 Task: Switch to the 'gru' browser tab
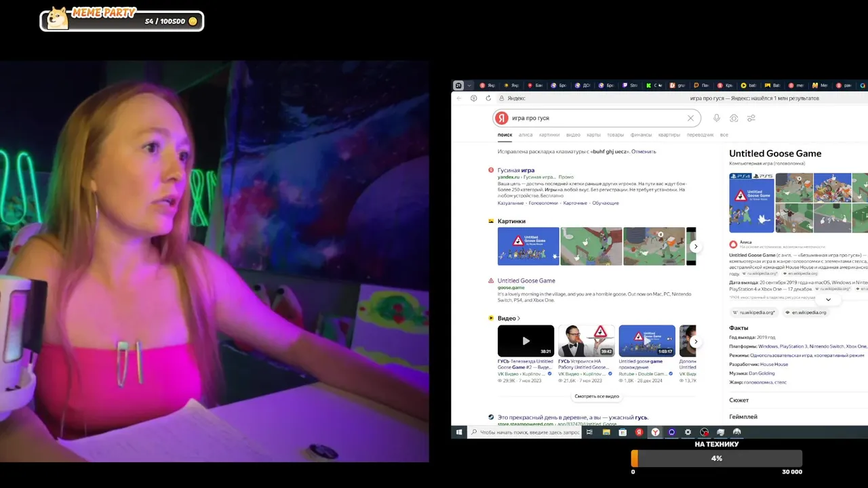(x=678, y=85)
